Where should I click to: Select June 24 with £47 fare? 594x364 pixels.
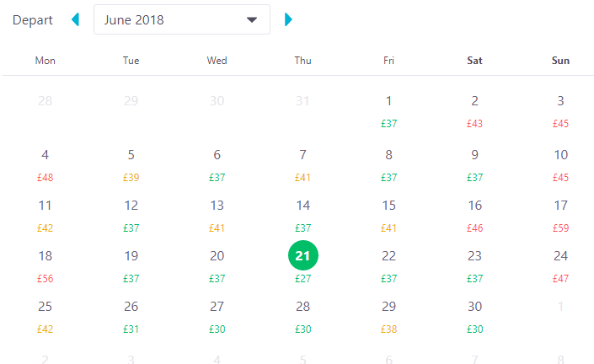[x=560, y=265]
